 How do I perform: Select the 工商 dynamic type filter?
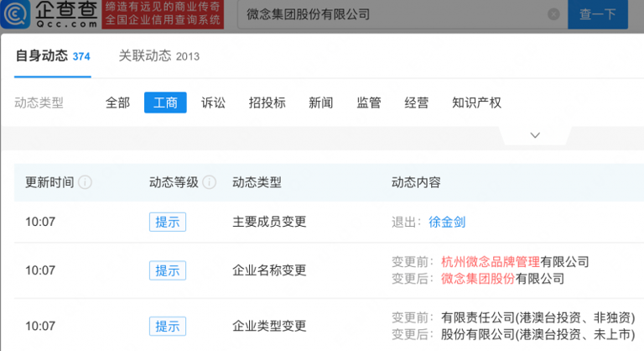click(x=165, y=102)
